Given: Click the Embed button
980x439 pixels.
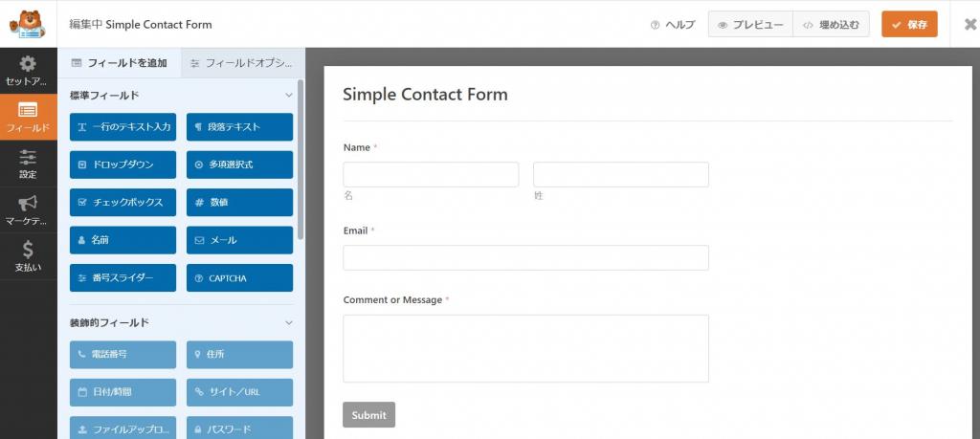Looking at the screenshot, I should 832,24.
